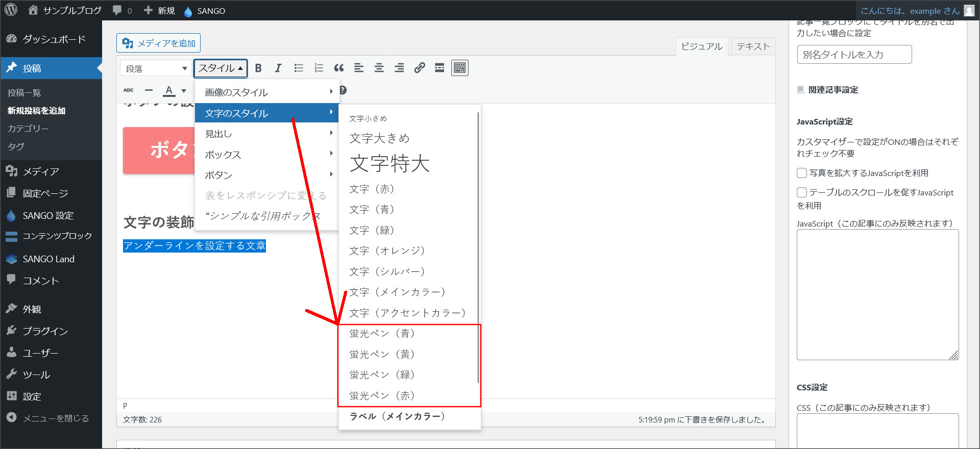Apply blockquote formatting
This screenshot has width=980, height=449.
coord(339,68)
